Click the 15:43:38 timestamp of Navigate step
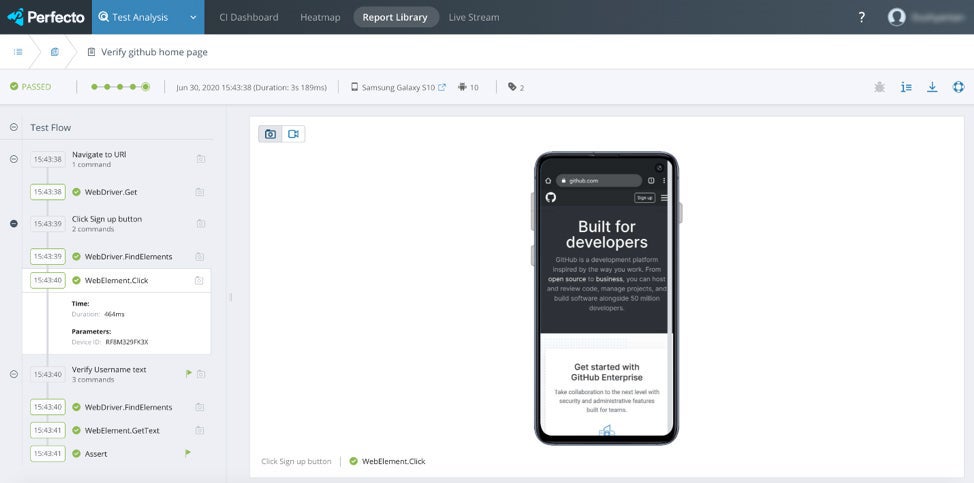This screenshot has height=483, width=974. pos(48,160)
